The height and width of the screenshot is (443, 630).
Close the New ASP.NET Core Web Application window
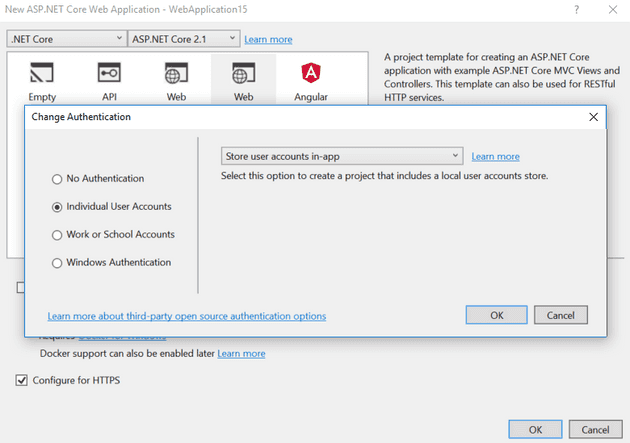(x=613, y=9)
